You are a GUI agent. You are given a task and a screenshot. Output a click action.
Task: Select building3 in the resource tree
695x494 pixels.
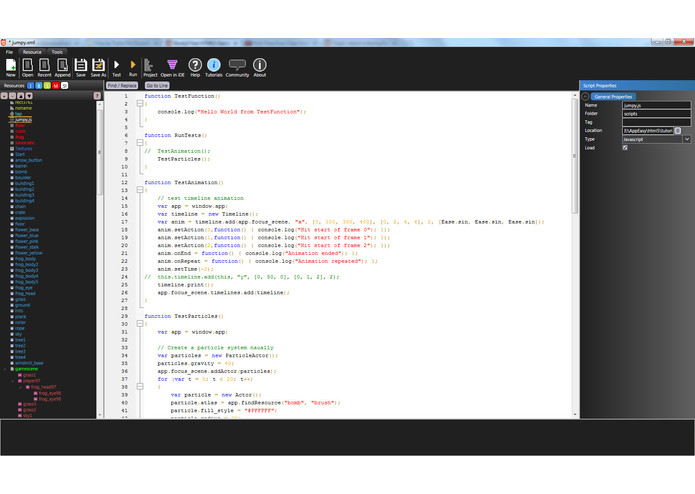[x=24, y=195]
